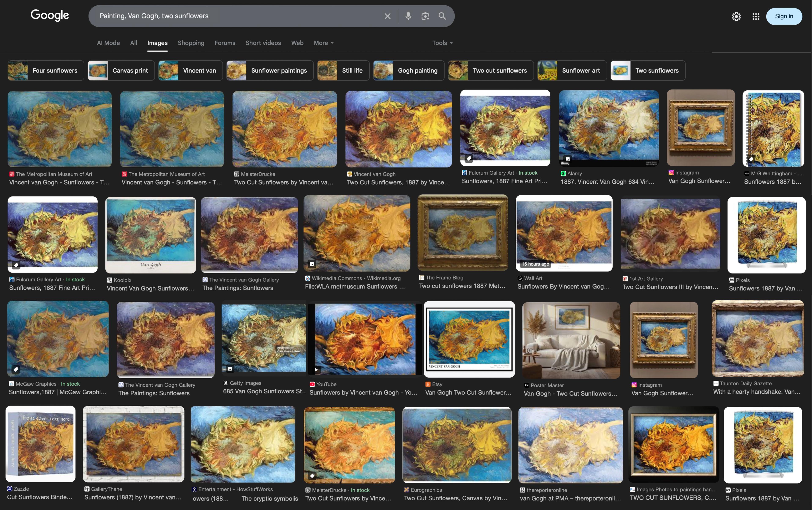Viewport: 812px width, 510px height.
Task: Click the '1st Art Gallery' source label
Action: coord(646,279)
